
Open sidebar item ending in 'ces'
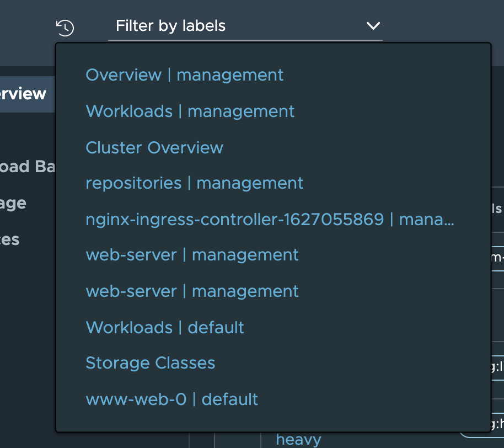11,239
